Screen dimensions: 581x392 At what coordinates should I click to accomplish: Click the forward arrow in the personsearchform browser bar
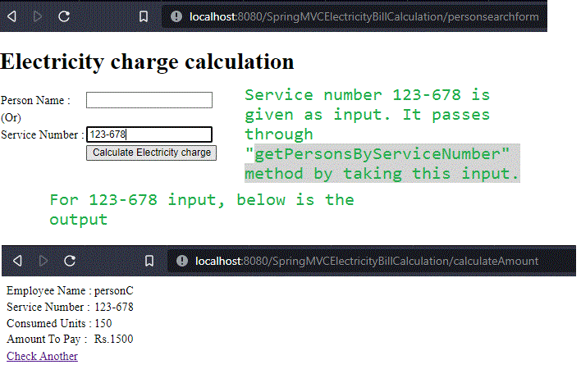pyautogui.click(x=38, y=16)
